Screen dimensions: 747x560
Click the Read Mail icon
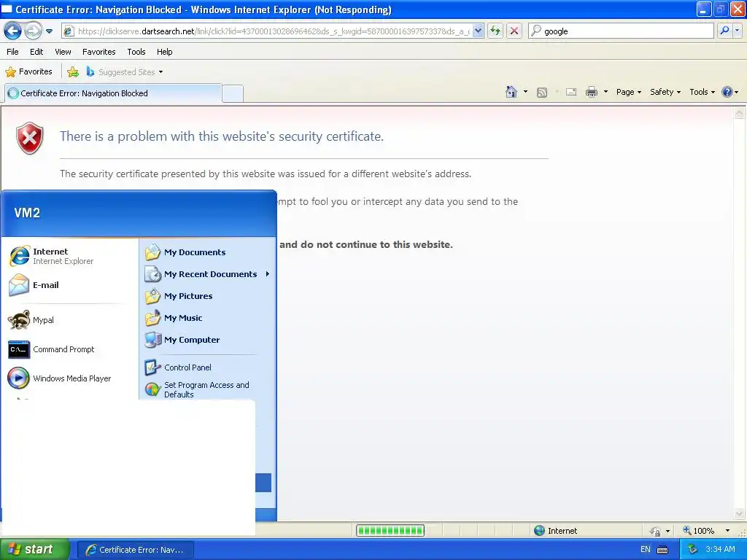tap(571, 93)
